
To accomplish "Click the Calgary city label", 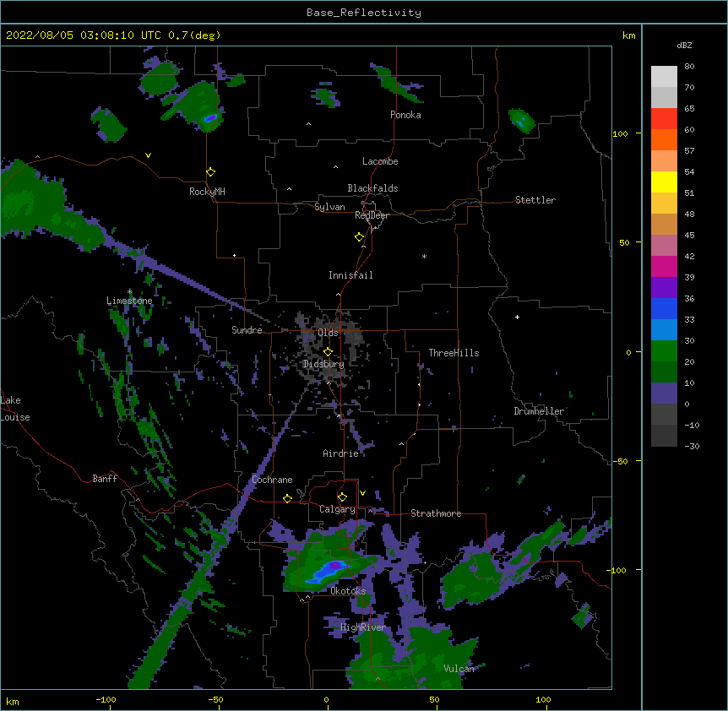I will coord(338,509).
